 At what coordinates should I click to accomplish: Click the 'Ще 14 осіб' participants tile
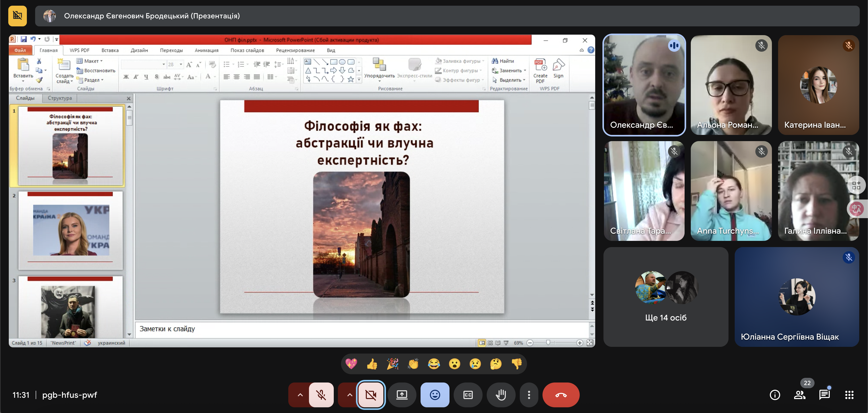click(666, 297)
